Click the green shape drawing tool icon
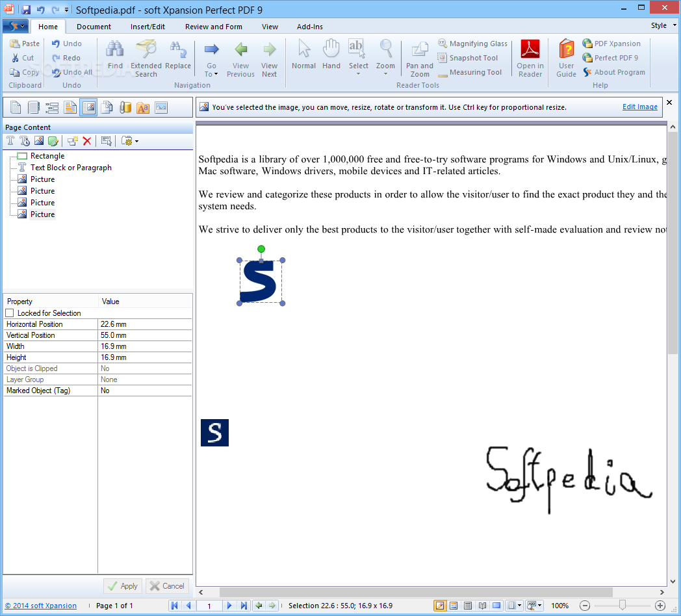 point(53,141)
